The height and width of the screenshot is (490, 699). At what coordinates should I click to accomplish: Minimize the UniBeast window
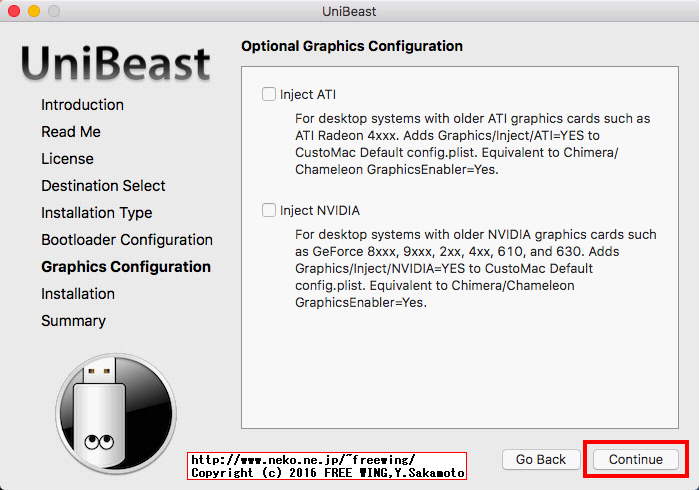(x=34, y=11)
